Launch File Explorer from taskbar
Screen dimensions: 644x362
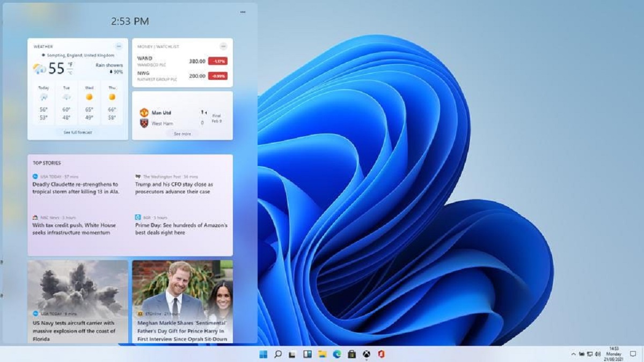point(322,354)
